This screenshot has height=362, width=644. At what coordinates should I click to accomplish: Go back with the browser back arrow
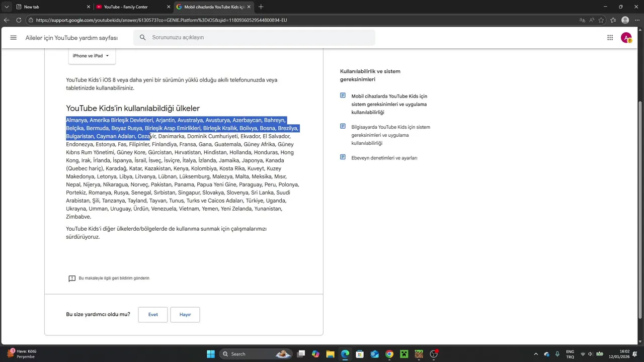[7, 20]
